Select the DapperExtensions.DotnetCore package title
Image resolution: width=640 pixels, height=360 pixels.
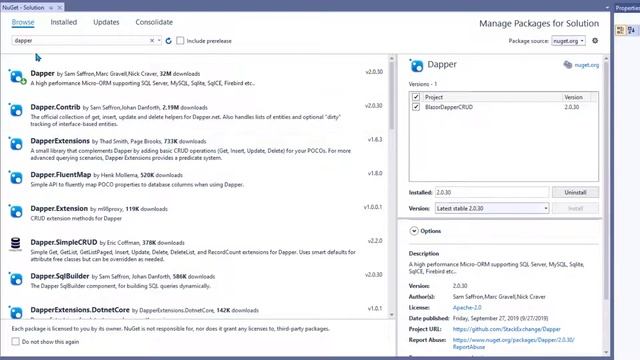[80, 310]
